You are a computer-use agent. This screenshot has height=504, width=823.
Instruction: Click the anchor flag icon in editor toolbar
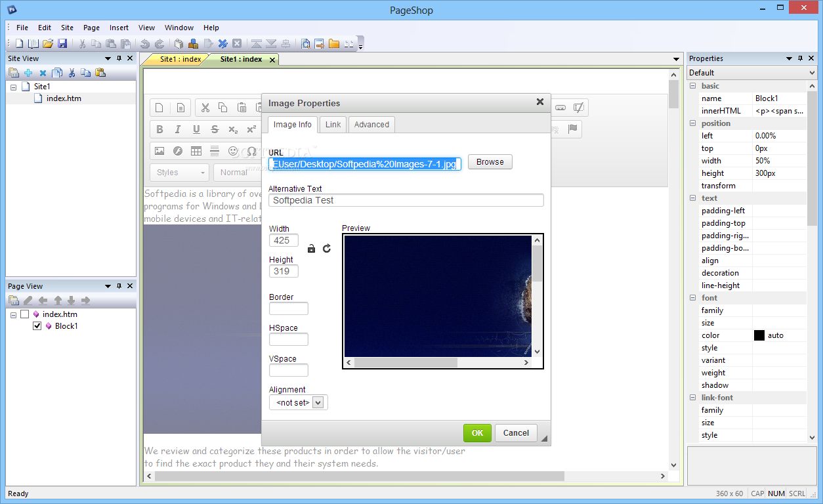[573, 129]
